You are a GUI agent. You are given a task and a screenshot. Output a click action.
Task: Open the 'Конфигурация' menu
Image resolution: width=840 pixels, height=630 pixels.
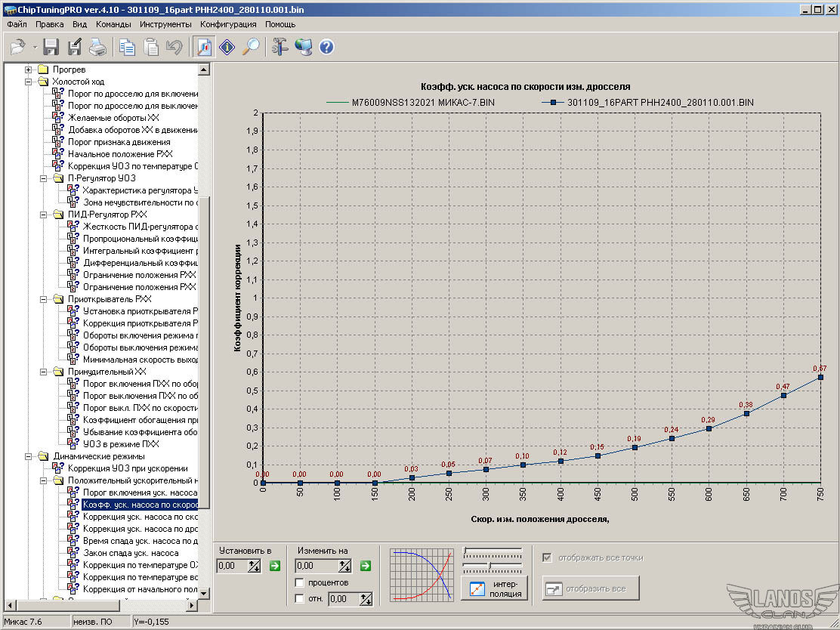[228, 24]
